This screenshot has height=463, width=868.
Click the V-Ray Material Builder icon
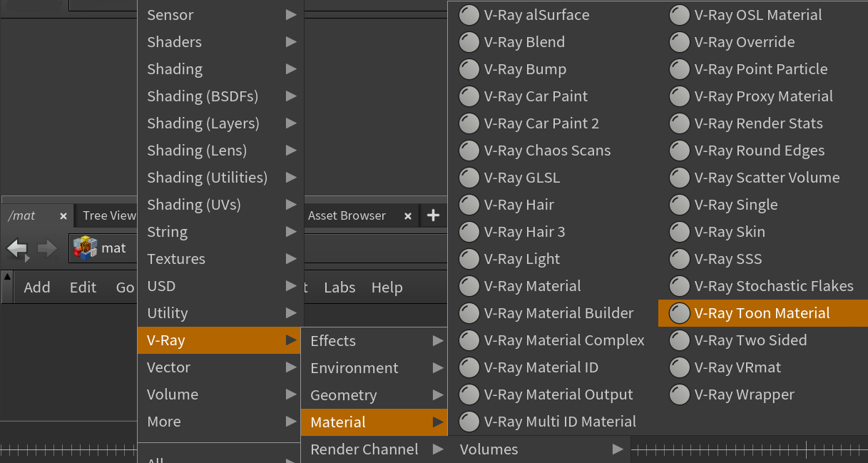(469, 313)
